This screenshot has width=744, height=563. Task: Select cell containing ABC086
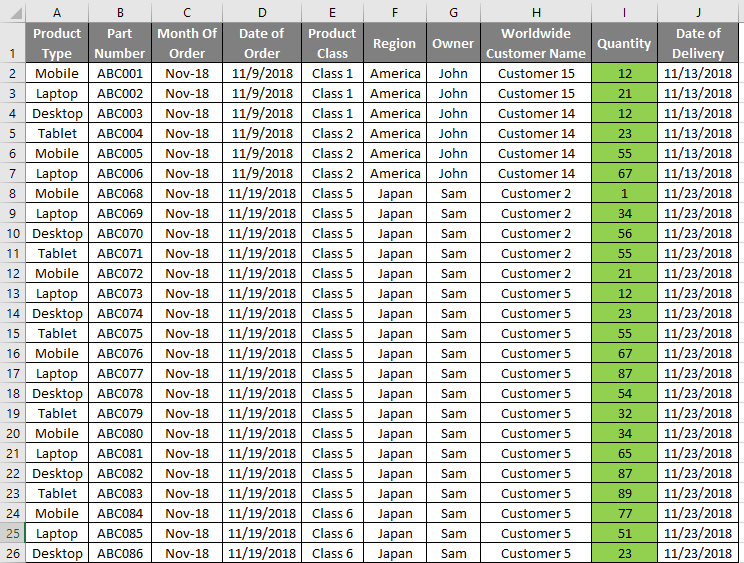point(120,554)
